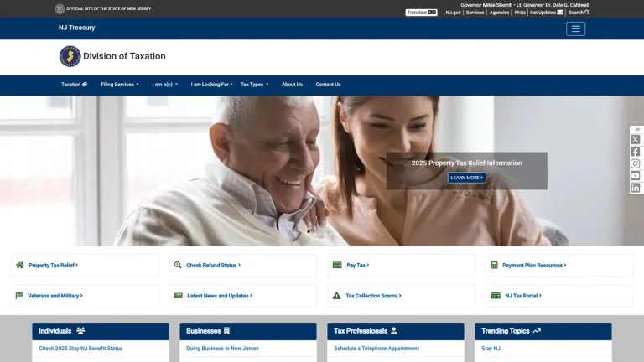Open the Payment Plan Resources link
The width and height of the screenshot is (644, 362).
click(534, 266)
